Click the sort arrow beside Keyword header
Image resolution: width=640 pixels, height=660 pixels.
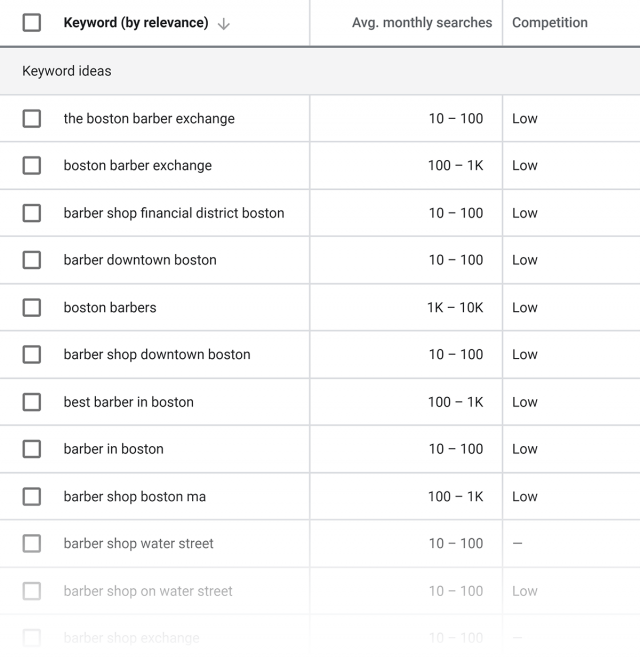(223, 23)
